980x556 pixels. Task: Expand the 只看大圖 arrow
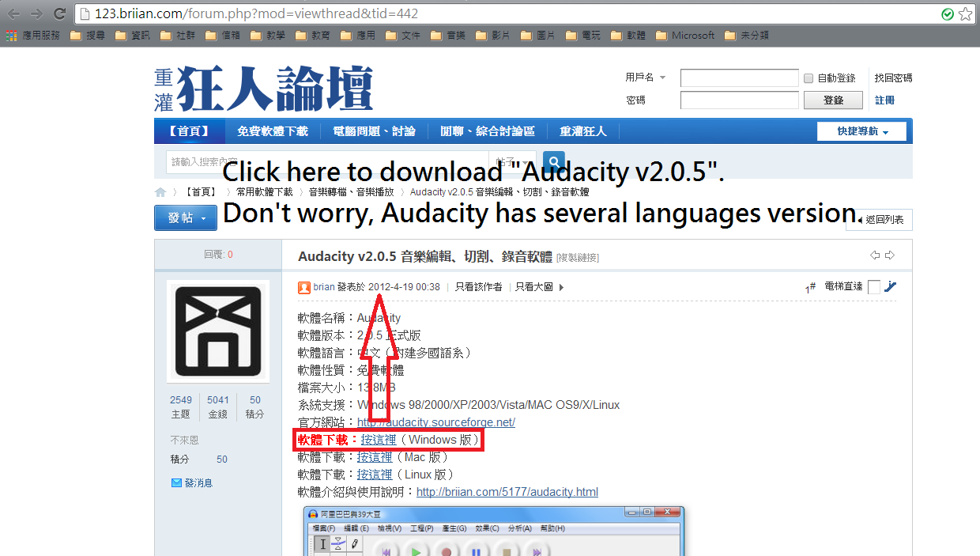coord(561,287)
